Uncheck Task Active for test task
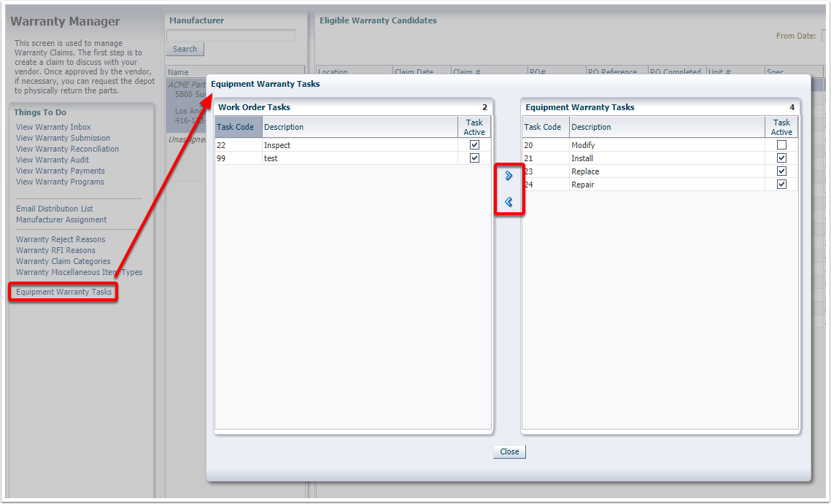 pos(474,158)
